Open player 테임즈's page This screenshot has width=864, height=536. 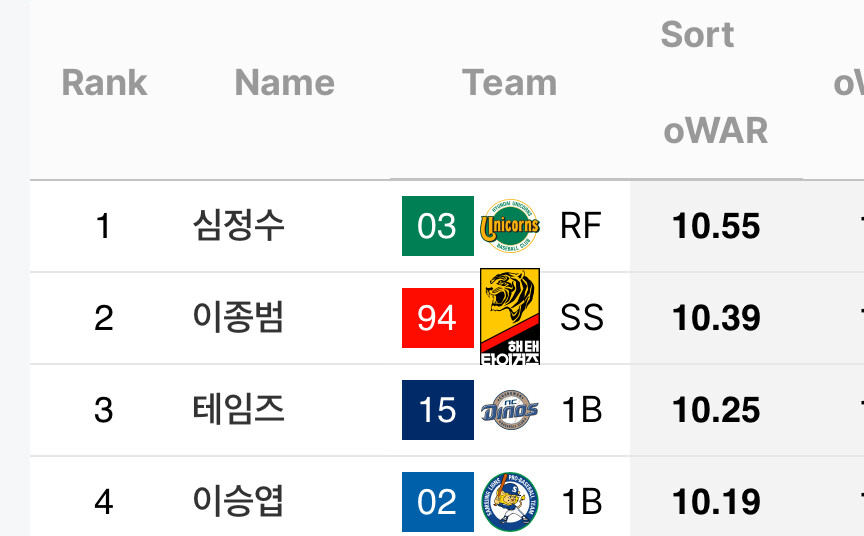tap(238, 409)
